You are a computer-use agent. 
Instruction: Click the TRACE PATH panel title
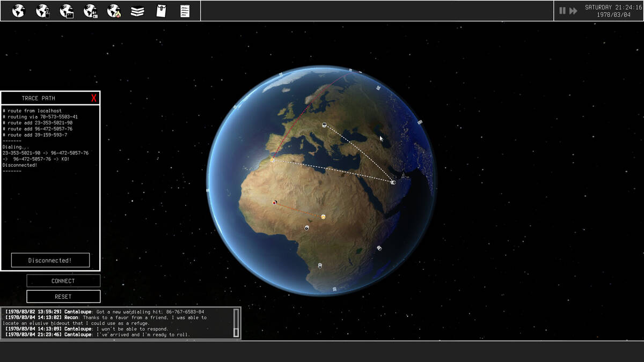tap(39, 98)
